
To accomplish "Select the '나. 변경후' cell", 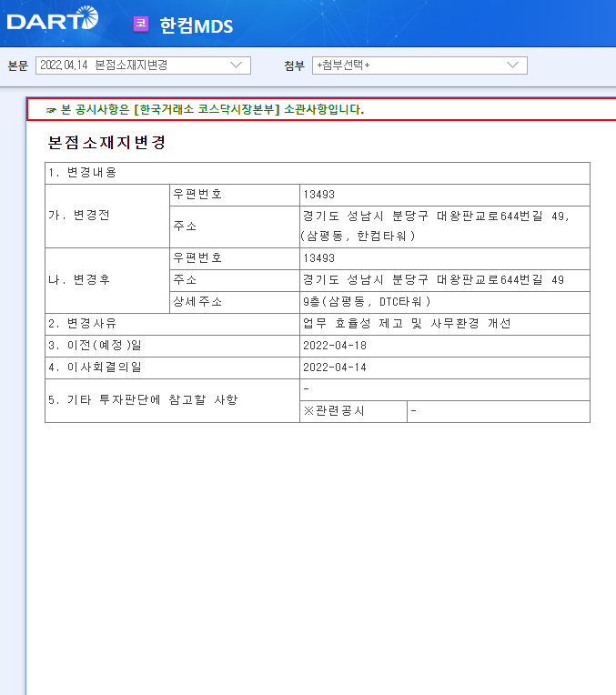I will click(107, 280).
